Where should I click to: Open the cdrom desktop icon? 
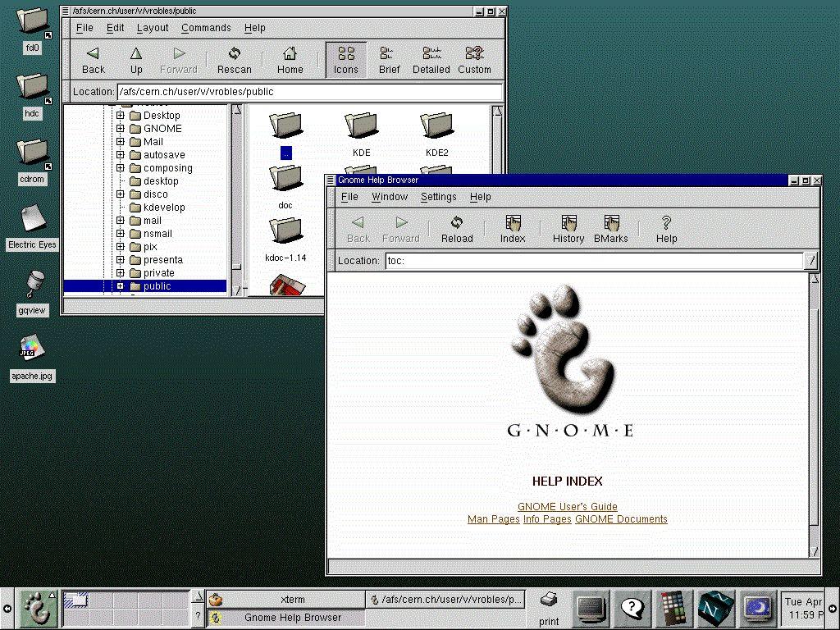pyautogui.click(x=32, y=161)
